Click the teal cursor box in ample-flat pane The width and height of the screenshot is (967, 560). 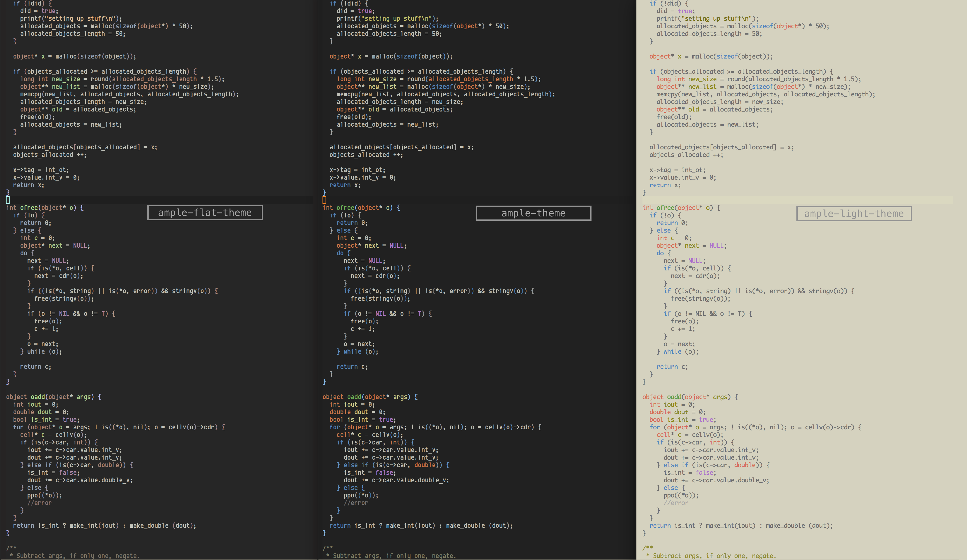click(8, 200)
